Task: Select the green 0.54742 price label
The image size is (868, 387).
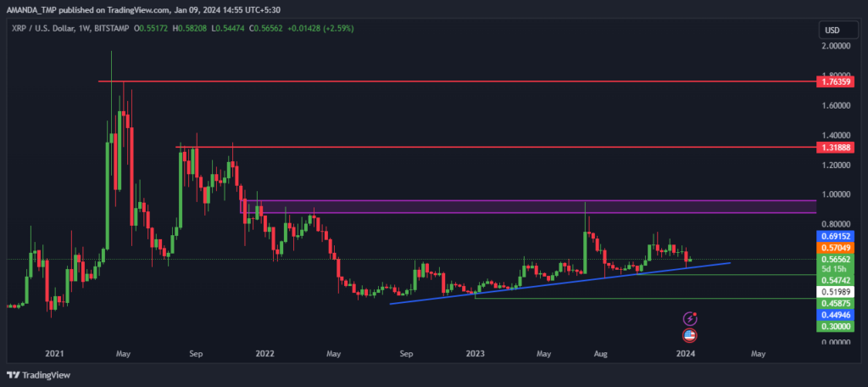Action: pyautogui.click(x=835, y=281)
